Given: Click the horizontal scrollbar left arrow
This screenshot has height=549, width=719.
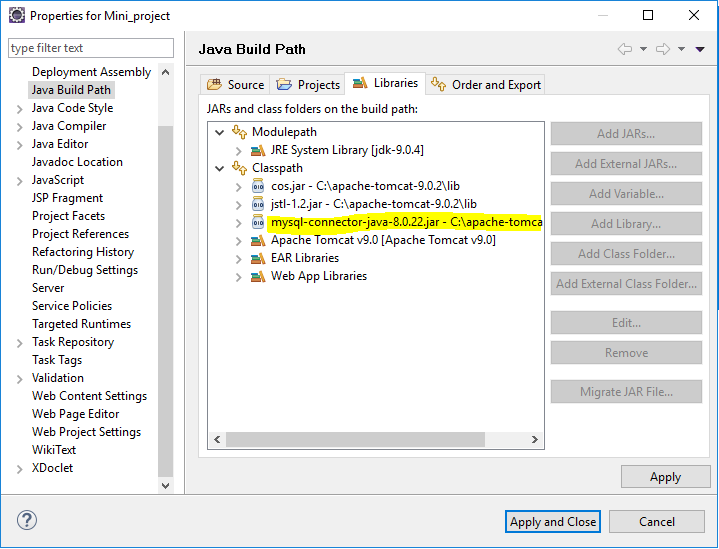Looking at the screenshot, I should click(217, 439).
